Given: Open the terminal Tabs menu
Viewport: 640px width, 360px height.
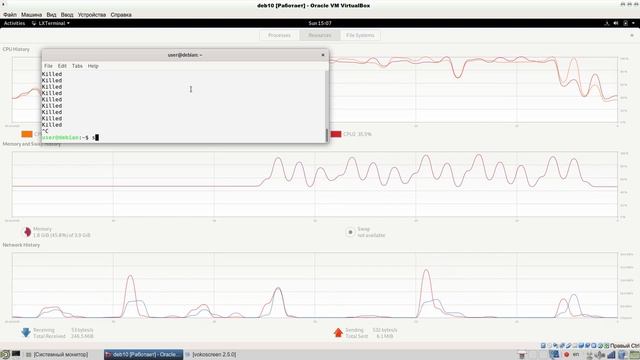Looking at the screenshot, I should (x=77, y=66).
